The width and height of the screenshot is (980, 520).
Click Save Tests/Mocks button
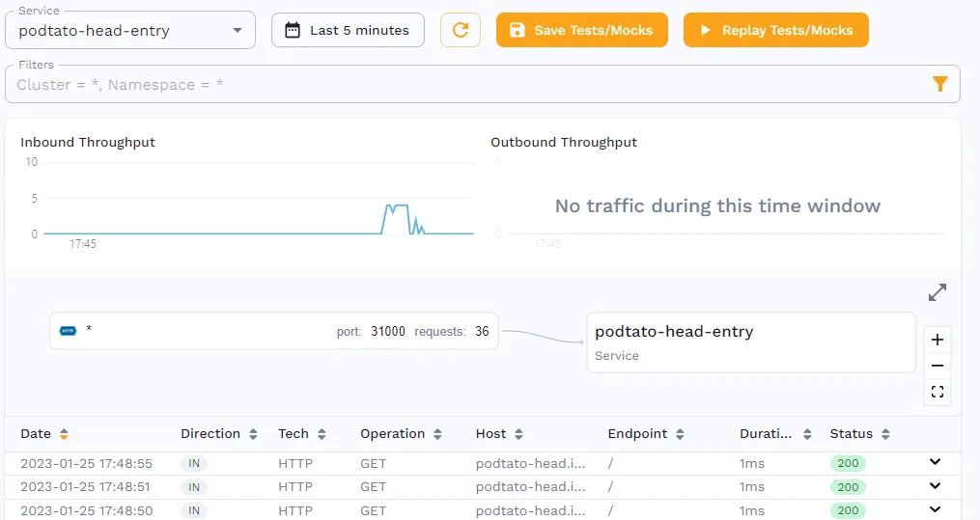[582, 30]
